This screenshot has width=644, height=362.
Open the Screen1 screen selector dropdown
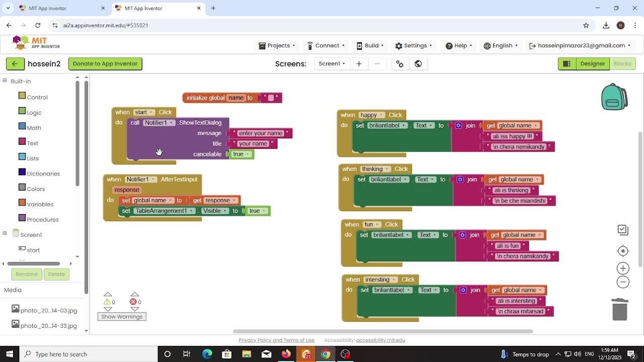pyautogui.click(x=332, y=64)
